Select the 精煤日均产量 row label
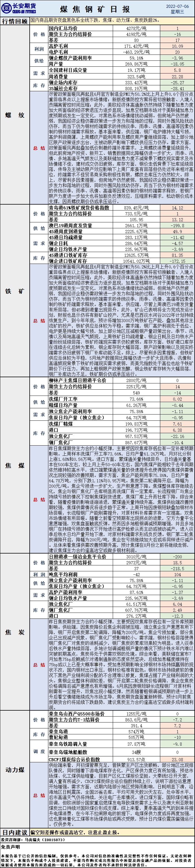195x868 pixels. (x=63, y=405)
